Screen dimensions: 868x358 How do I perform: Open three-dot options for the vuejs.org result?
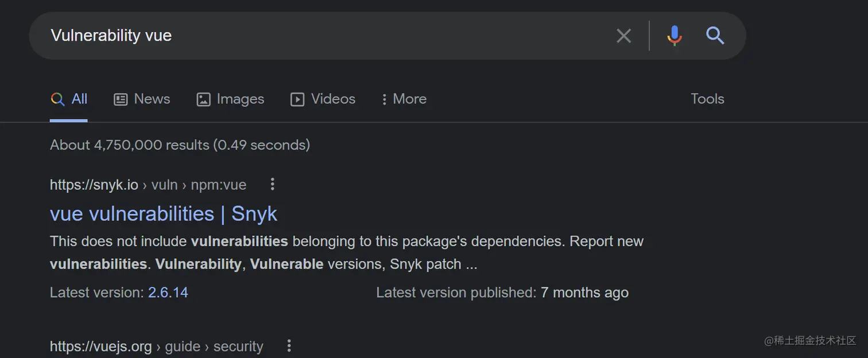(x=289, y=346)
